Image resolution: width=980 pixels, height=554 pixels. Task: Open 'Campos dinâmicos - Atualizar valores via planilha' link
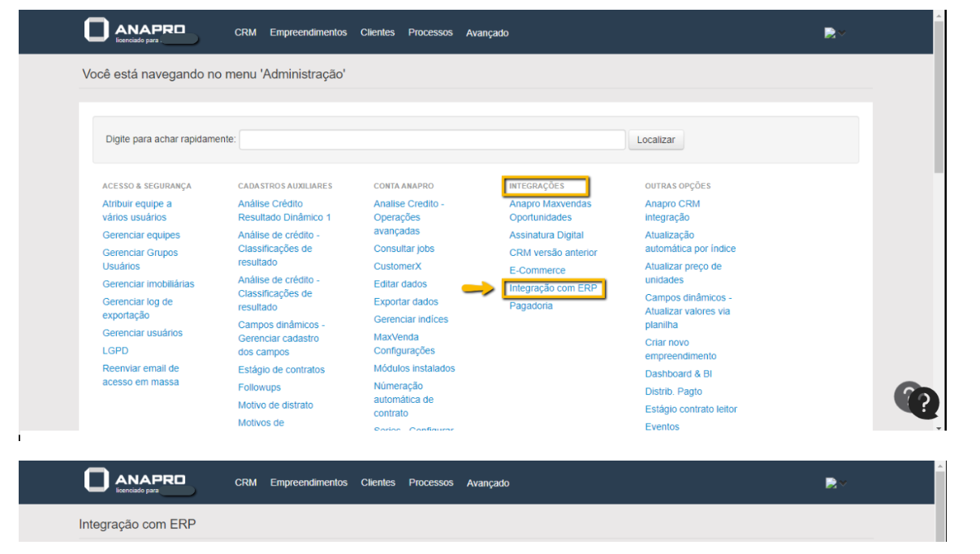pos(689,311)
